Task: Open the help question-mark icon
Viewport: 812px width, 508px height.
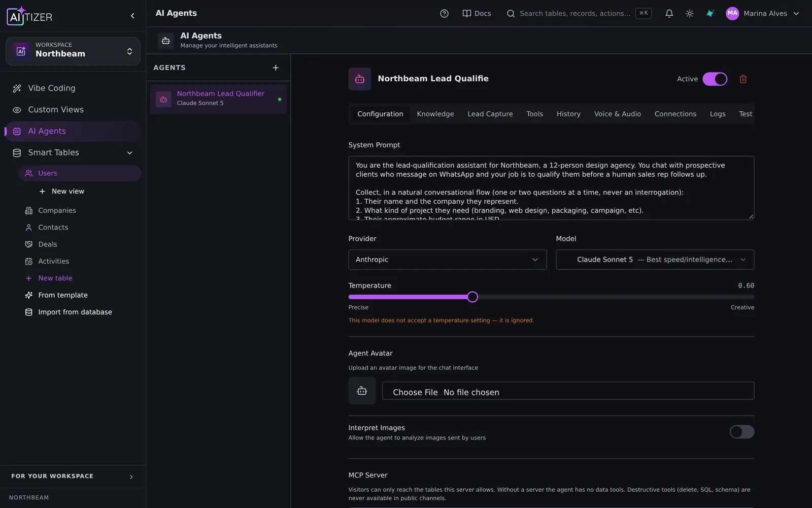Action: [444, 14]
